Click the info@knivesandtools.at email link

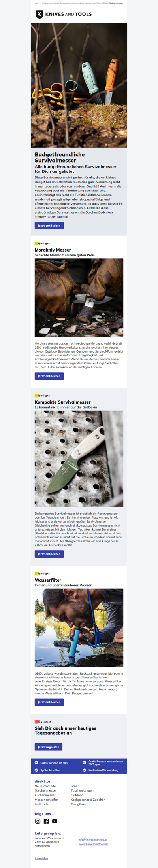pos(93,839)
